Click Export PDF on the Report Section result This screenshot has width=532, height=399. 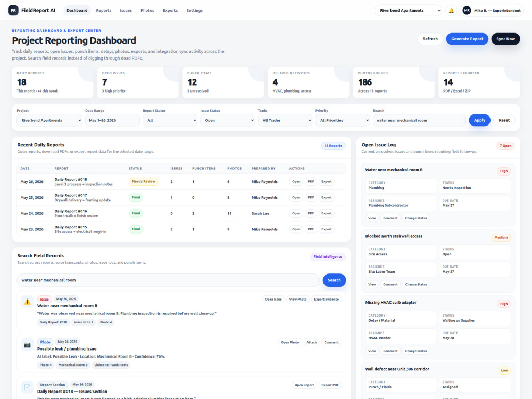tap(330, 385)
